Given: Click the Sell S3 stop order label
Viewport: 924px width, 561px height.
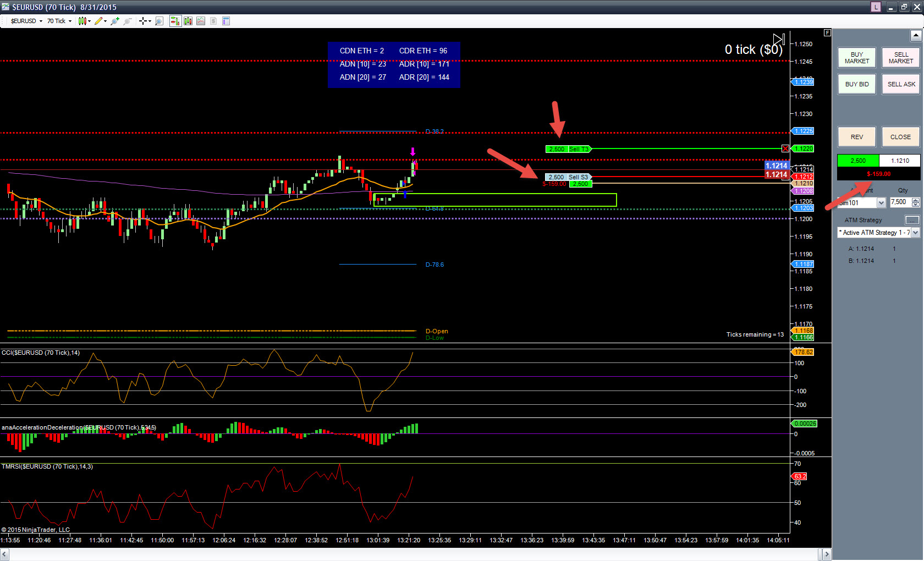Looking at the screenshot, I should tap(568, 177).
